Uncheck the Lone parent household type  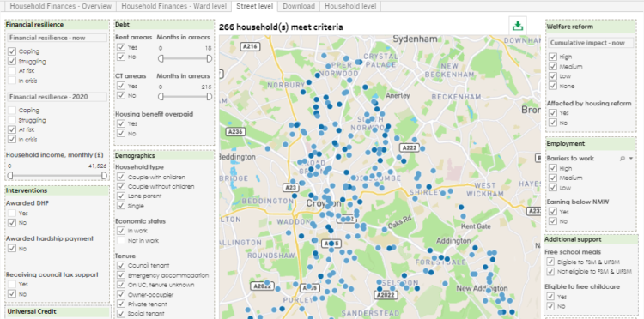121,196
